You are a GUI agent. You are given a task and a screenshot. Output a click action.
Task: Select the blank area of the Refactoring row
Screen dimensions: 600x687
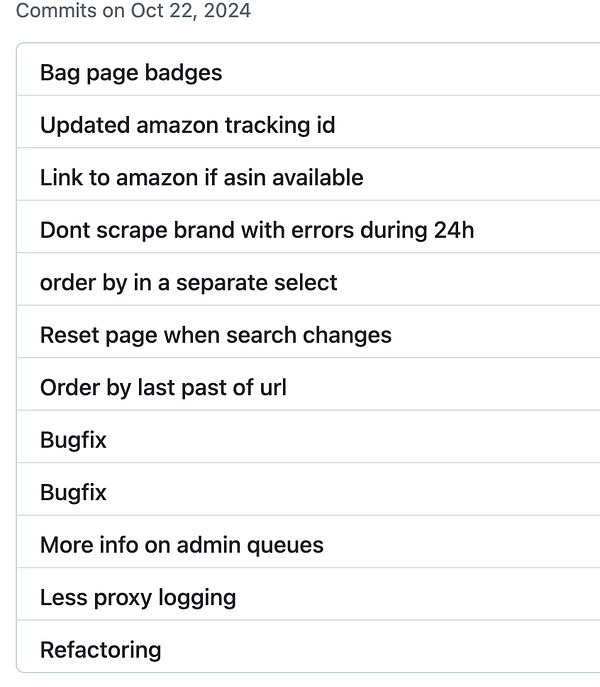pos(400,650)
